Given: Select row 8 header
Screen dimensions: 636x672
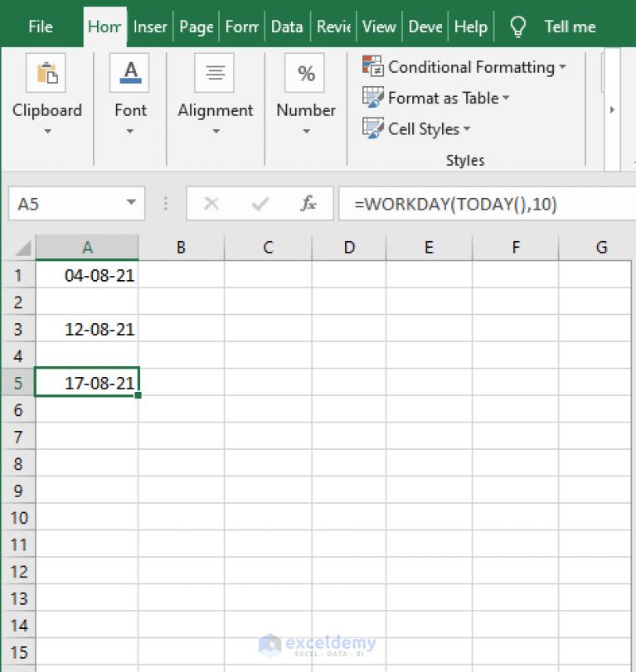Looking at the screenshot, I should click(18, 463).
